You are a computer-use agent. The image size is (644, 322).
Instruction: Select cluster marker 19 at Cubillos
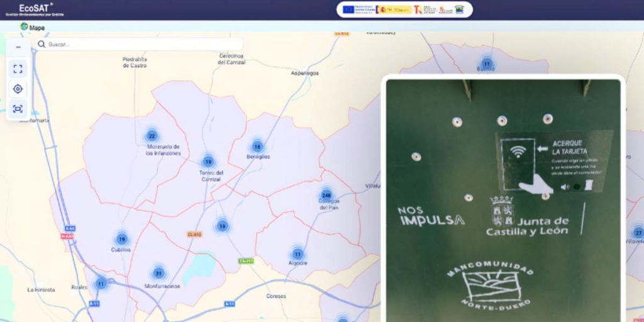pyautogui.click(x=121, y=239)
